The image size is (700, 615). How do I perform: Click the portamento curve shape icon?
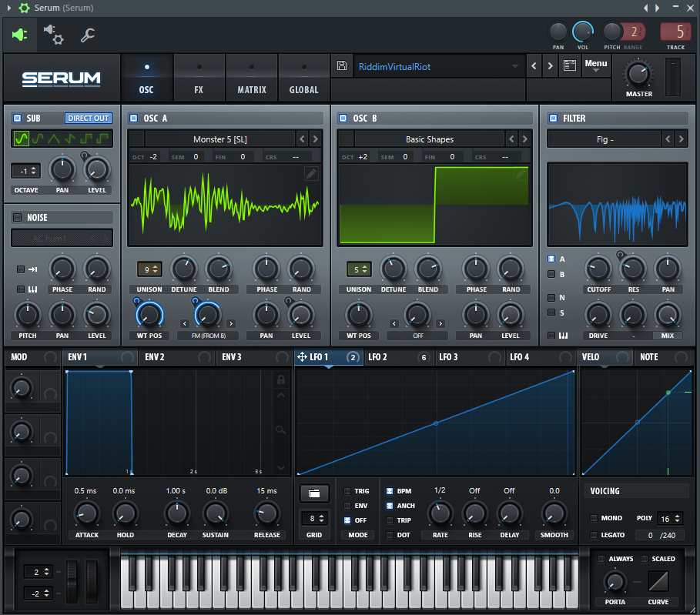[658, 582]
